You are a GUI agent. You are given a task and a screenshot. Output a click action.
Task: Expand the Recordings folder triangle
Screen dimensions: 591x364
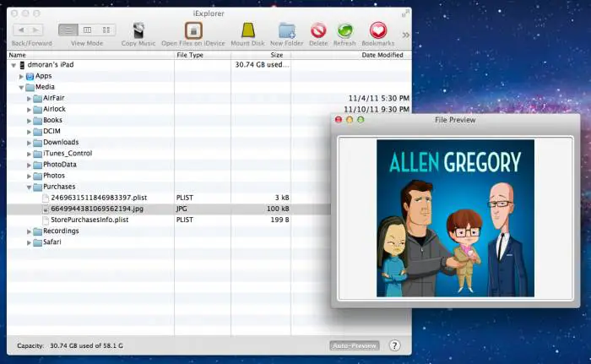(29, 231)
